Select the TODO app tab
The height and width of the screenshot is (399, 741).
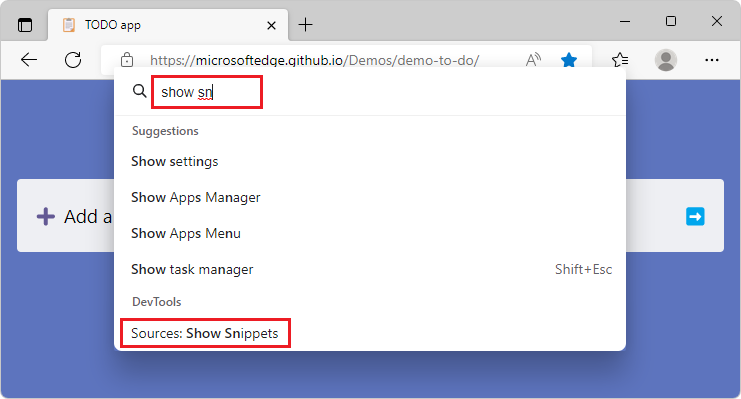click(168, 25)
